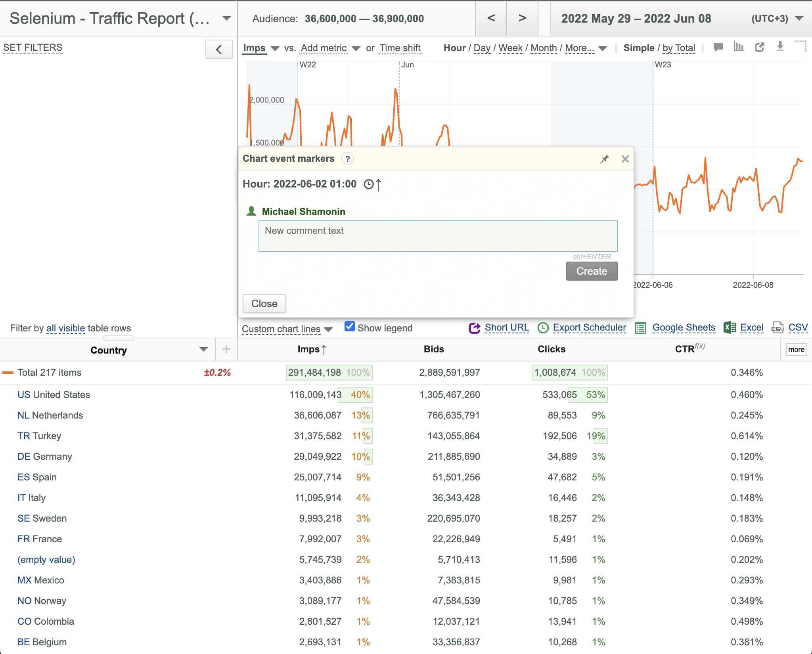Collapse the filters panel with the left arrow

tap(219, 49)
